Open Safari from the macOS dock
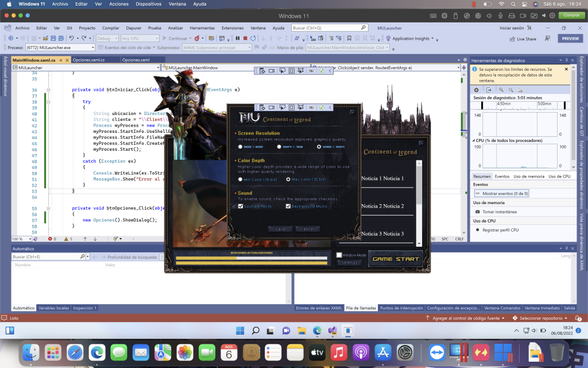The width and height of the screenshot is (588, 368). (75, 352)
